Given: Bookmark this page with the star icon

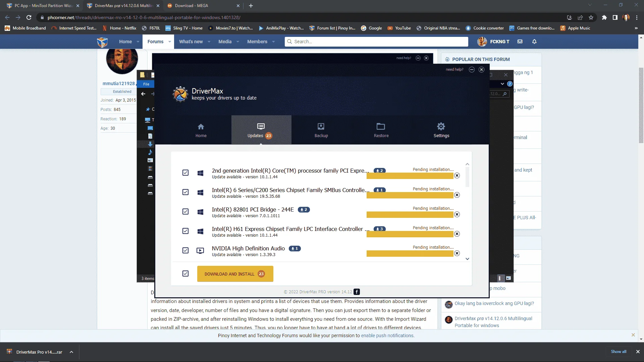Looking at the screenshot, I should pyautogui.click(x=591, y=17).
